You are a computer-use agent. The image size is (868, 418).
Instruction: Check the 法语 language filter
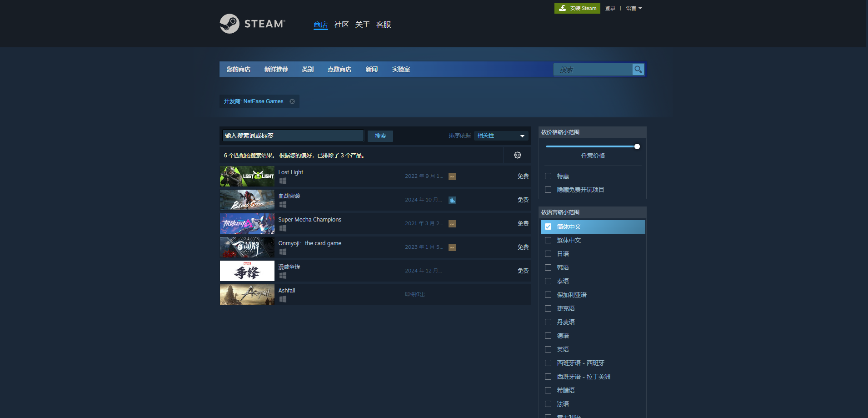(x=548, y=404)
